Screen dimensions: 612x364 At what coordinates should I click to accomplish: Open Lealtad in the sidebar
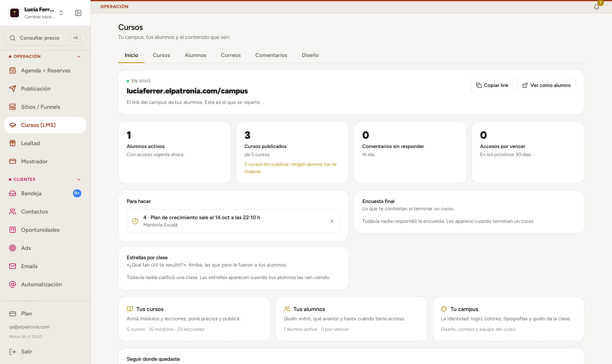(x=45, y=143)
